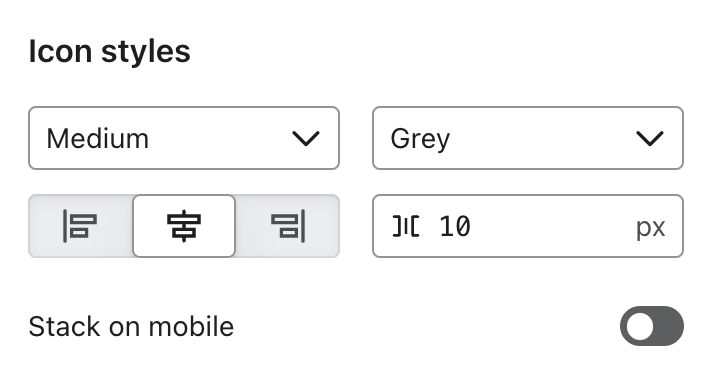Choose the center alignment icon
Image resolution: width=712 pixels, height=374 pixels.
184,226
